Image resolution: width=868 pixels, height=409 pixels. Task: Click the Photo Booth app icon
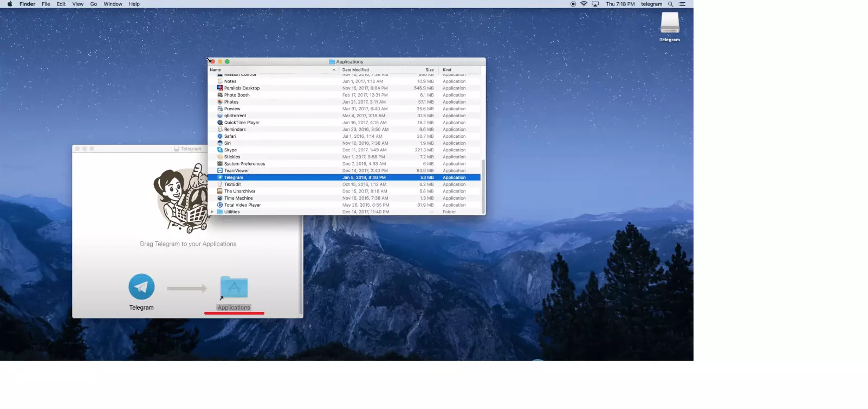(220, 95)
